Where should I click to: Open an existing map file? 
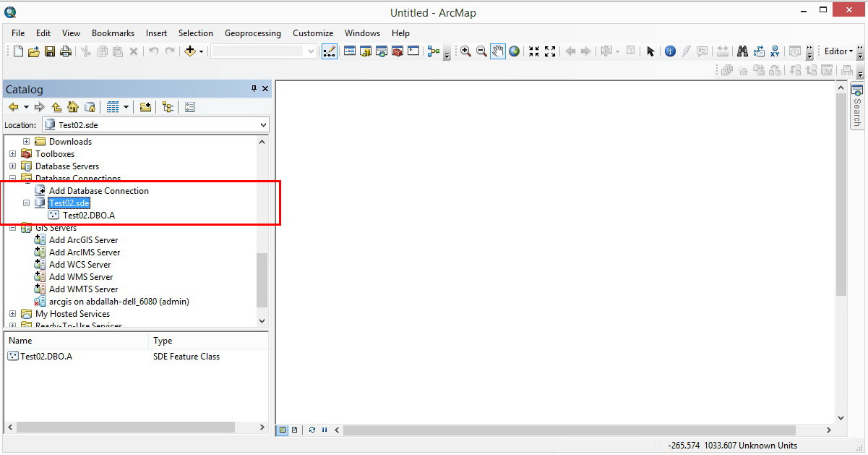tap(34, 51)
